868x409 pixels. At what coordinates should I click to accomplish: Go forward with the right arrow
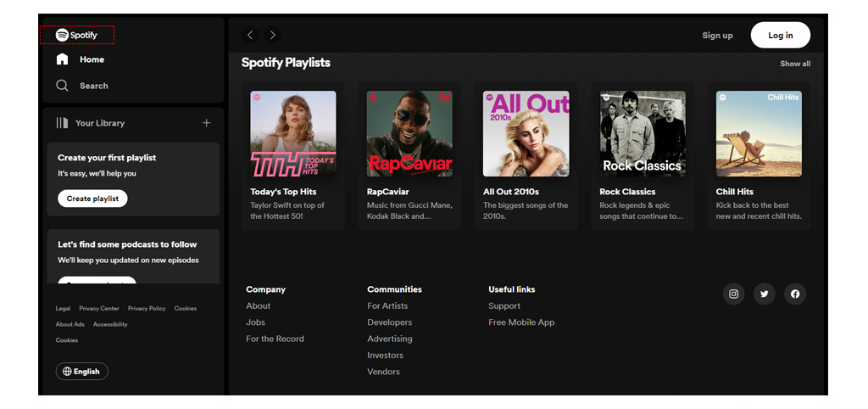(x=272, y=35)
